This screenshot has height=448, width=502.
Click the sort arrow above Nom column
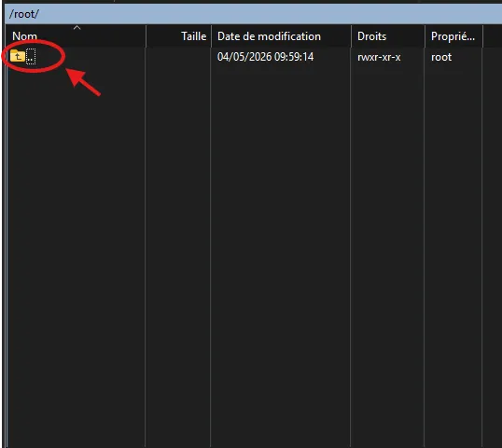(x=77, y=28)
